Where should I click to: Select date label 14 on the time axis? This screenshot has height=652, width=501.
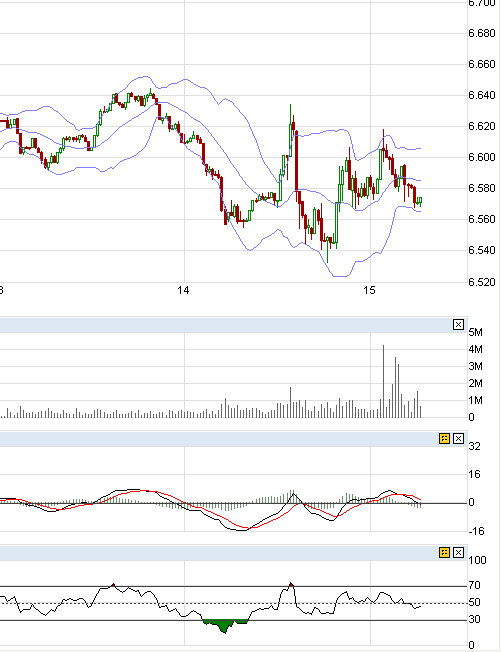[183, 290]
